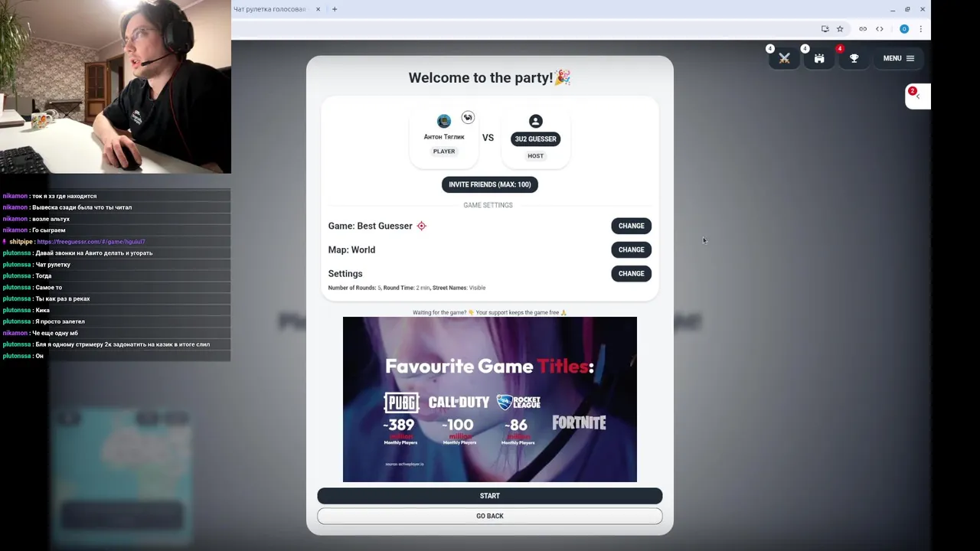Minimize the browser window
Screen dimensions: 980x551
(892, 9)
